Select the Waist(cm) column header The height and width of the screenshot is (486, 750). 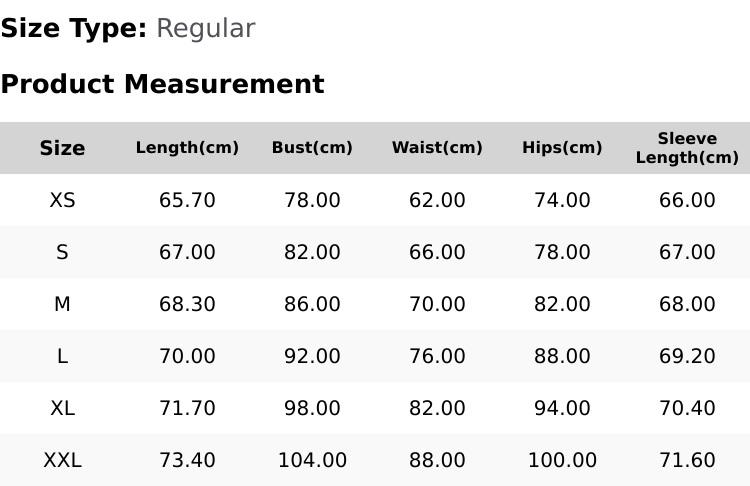click(437, 148)
